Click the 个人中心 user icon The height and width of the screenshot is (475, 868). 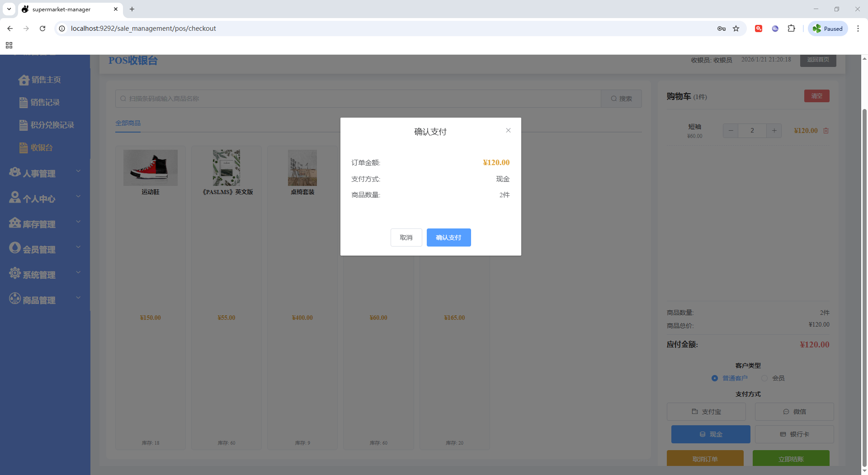(x=15, y=197)
